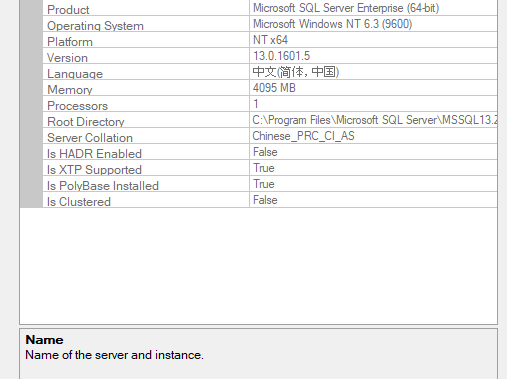Click the Microsoft SQL Server Enterprise (64-bit) value

(x=346, y=8)
